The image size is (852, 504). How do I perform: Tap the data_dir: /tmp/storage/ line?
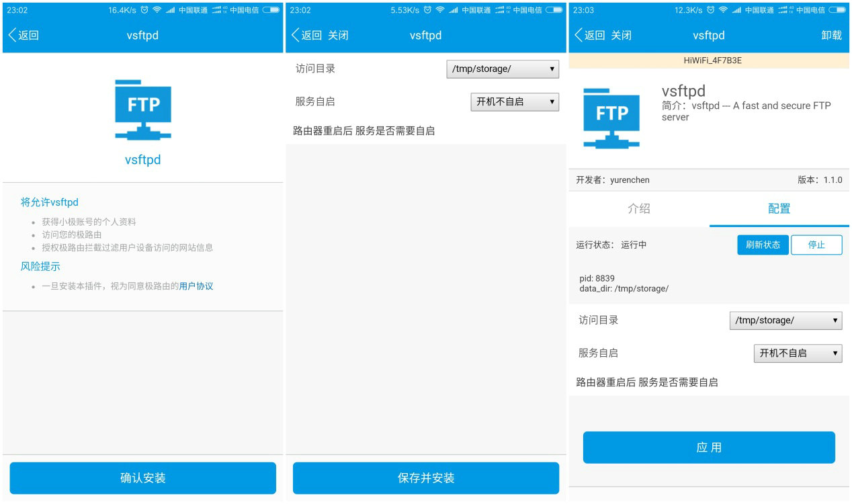tap(624, 288)
